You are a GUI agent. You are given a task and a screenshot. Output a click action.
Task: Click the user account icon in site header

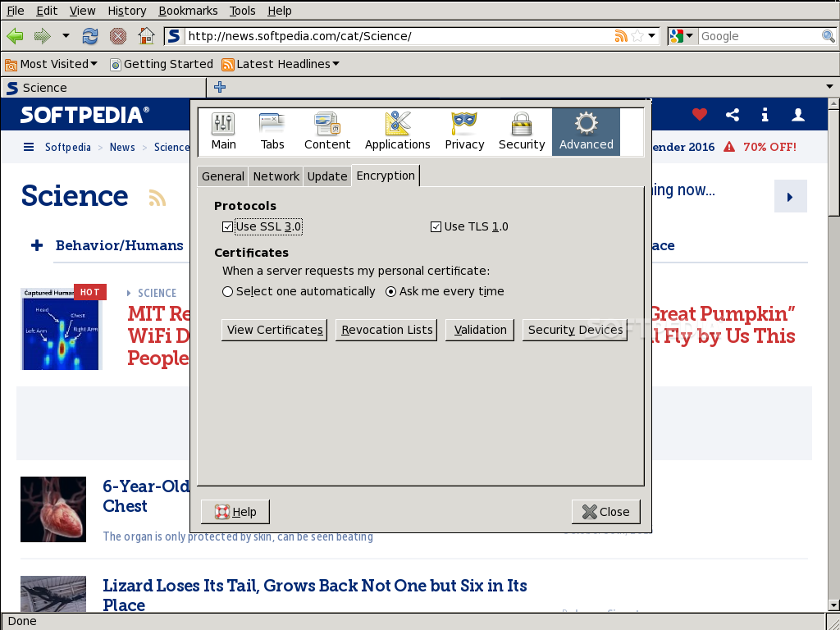[798, 114]
